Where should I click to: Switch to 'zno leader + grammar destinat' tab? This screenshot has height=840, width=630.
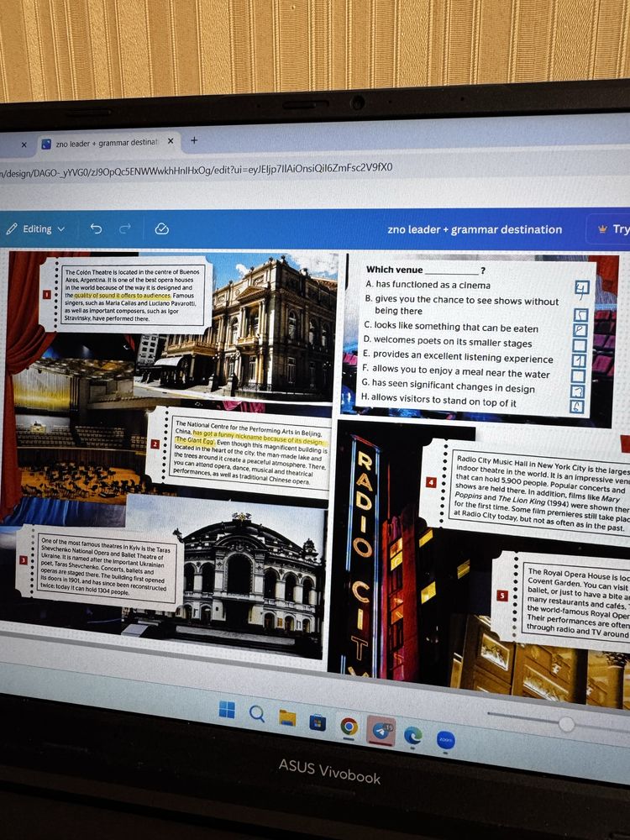coord(108,143)
